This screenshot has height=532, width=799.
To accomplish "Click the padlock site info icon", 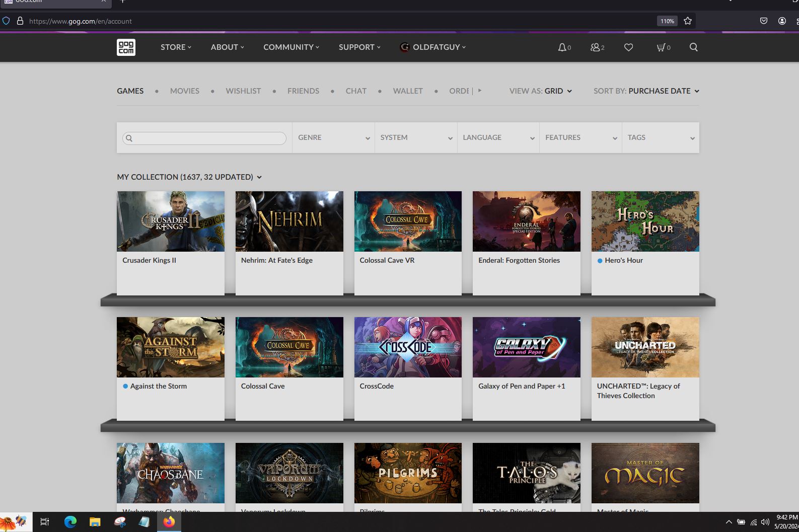I will click(x=20, y=21).
